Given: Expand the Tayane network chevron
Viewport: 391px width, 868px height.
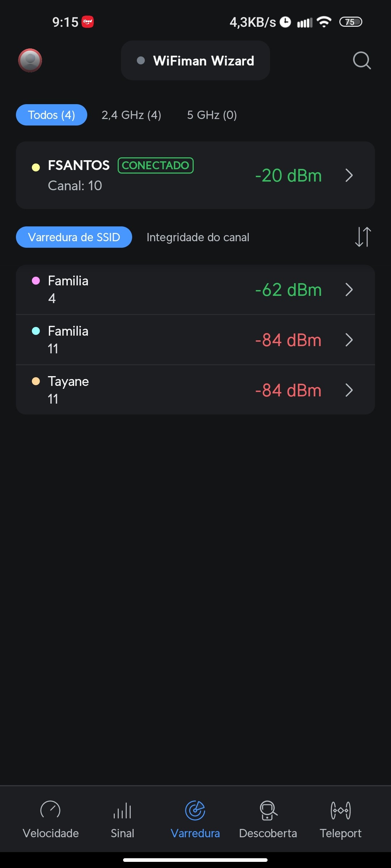Looking at the screenshot, I should point(349,390).
